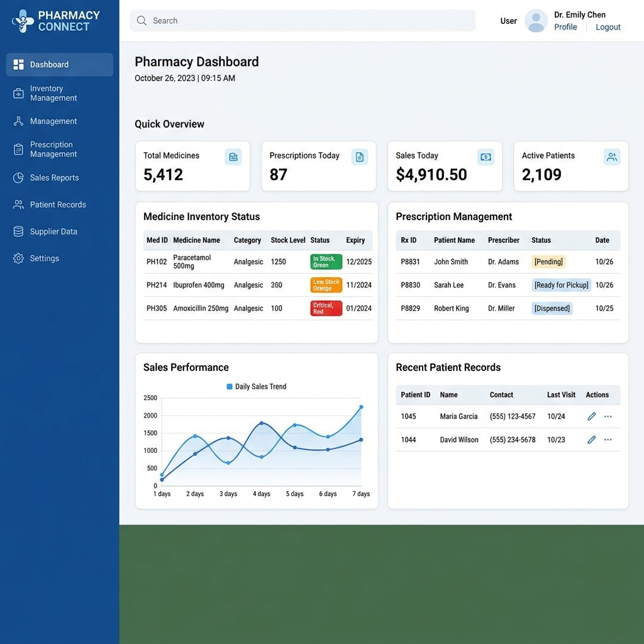Click the Active Patients people icon
The width and height of the screenshot is (644, 644).
[611, 157]
